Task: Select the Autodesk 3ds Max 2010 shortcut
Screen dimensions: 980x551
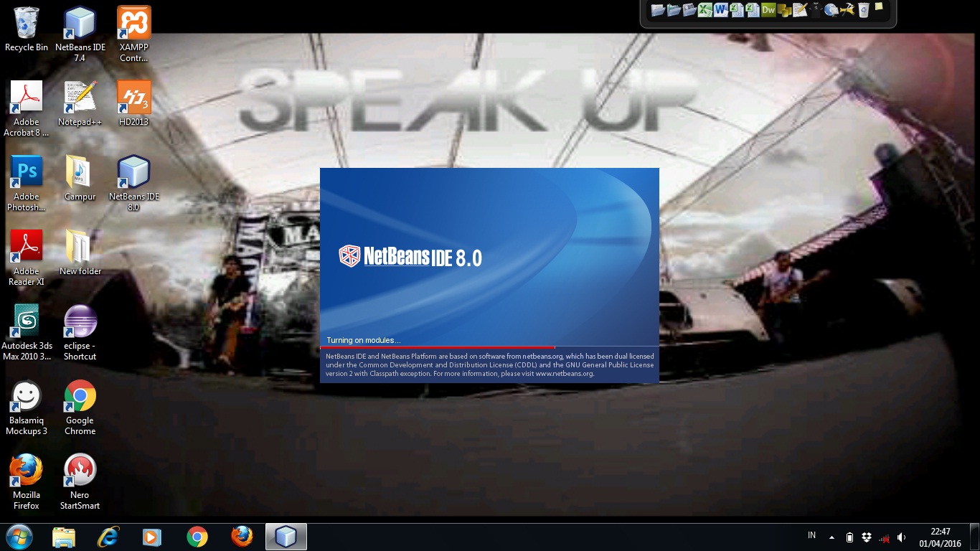Action: (x=27, y=332)
